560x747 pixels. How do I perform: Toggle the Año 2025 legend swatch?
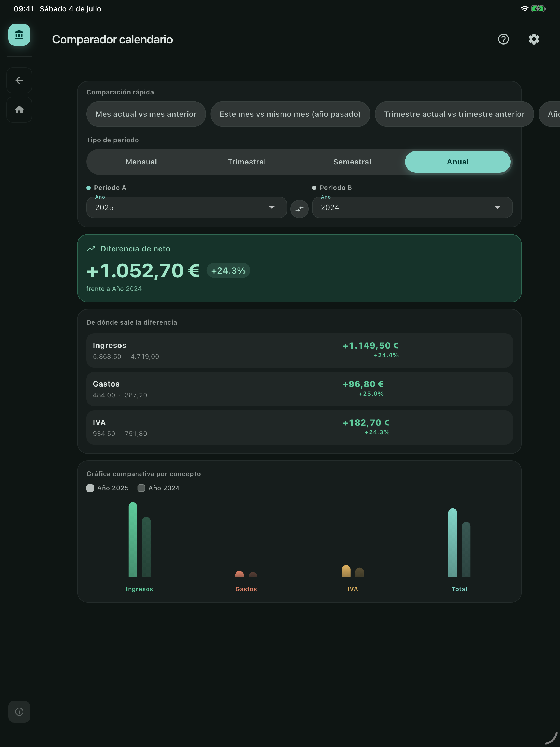pyautogui.click(x=90, y=488)
